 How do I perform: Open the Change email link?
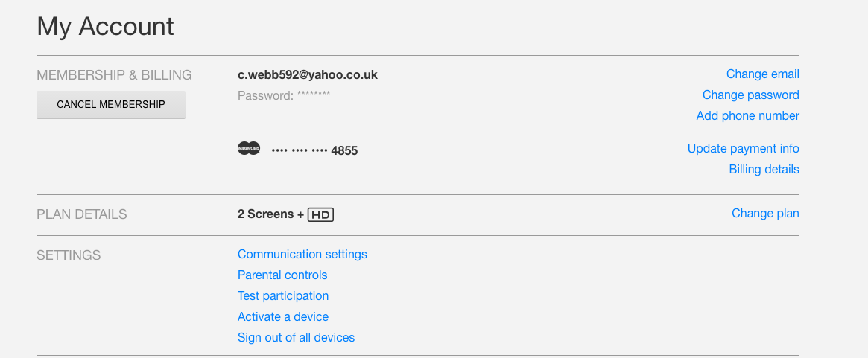(762, 74)
